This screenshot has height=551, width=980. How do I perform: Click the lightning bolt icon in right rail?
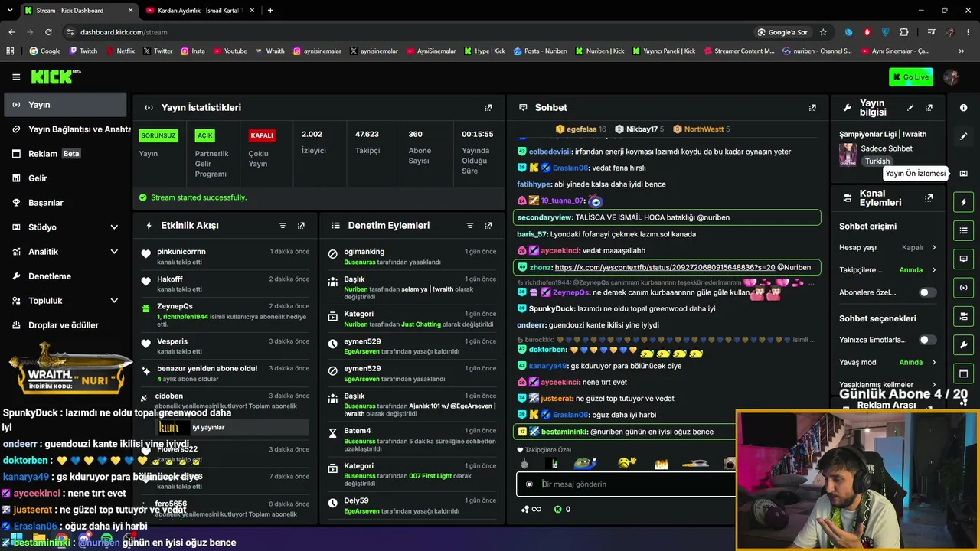tap(963, 202)
